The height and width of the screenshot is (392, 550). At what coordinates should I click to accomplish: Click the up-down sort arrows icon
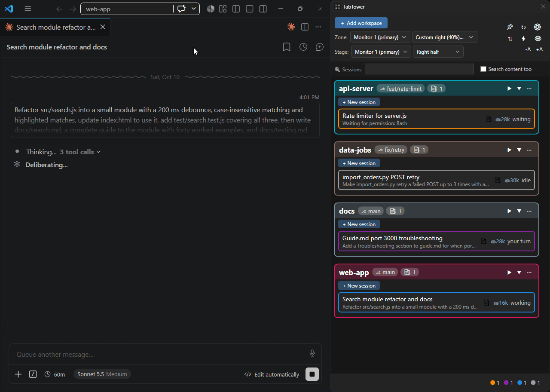click(x=510, y=39)
